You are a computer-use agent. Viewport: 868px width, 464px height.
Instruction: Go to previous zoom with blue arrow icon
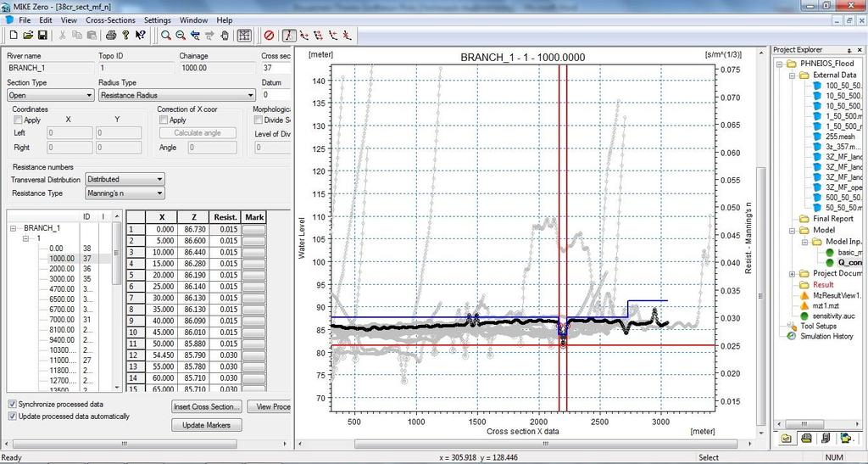pyautogui.click(x=195, y=36)
